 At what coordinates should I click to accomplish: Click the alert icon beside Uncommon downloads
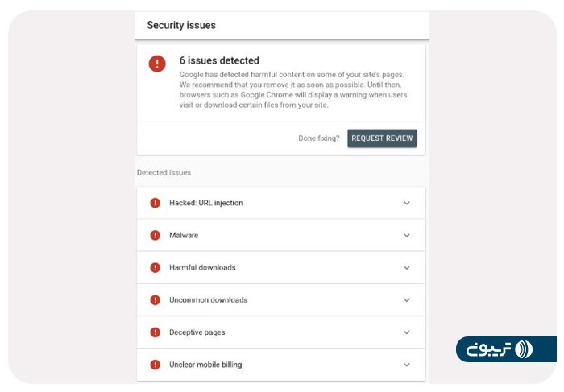pyautogui.click(x=156, y=299)
